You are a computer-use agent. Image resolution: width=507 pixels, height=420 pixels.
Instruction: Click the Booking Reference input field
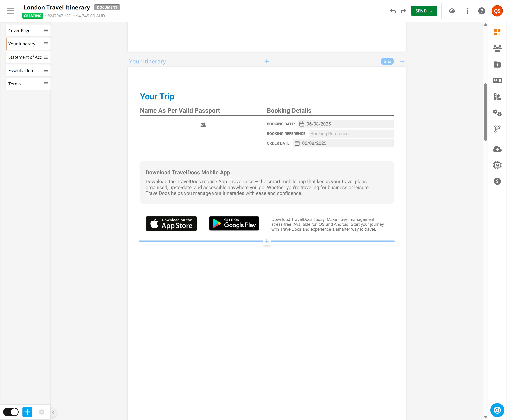pos(351,134)
